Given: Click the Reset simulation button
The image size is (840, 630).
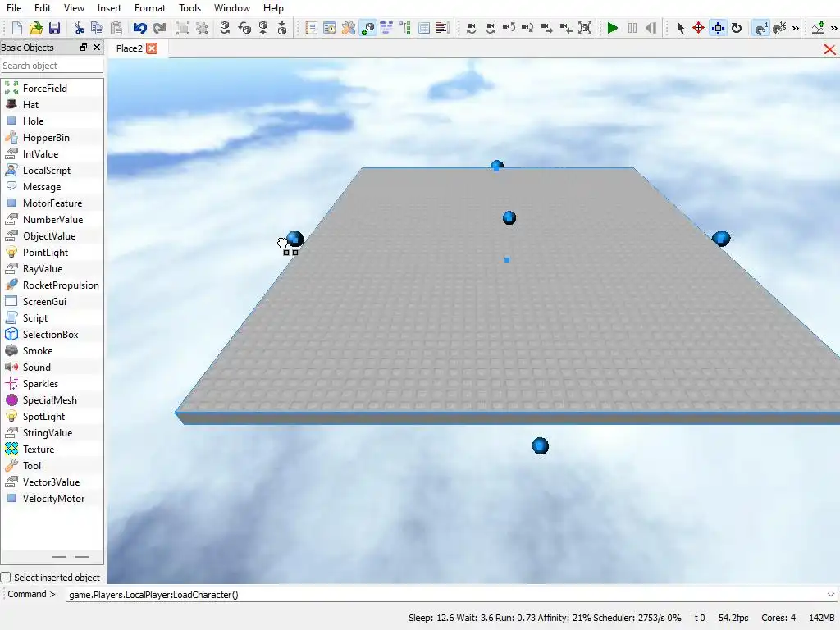Looking at the screenshot, I should coord(651,28).
